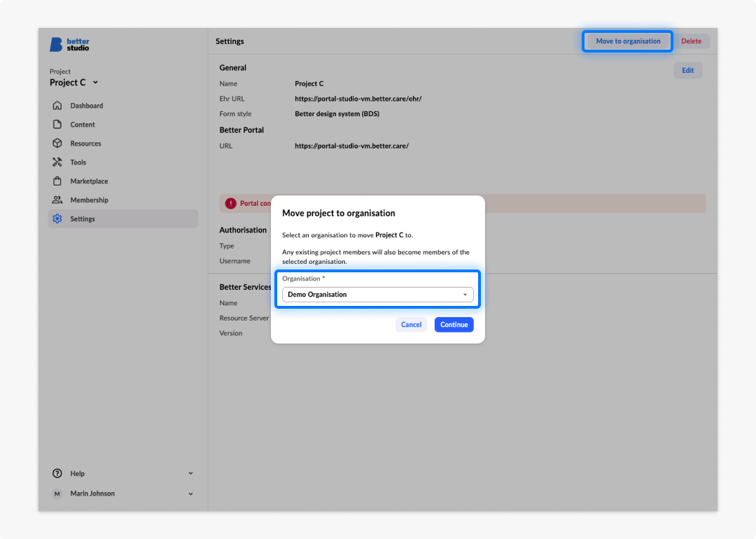Open Tools section in sidebar
The height and width of the screenshot is (539, 756).
123,162
